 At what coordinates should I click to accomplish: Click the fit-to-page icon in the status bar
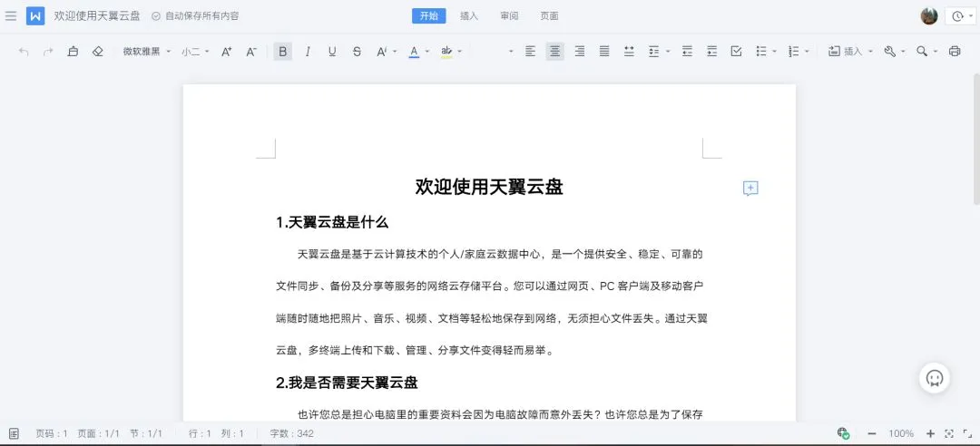(x=949, y=433)
